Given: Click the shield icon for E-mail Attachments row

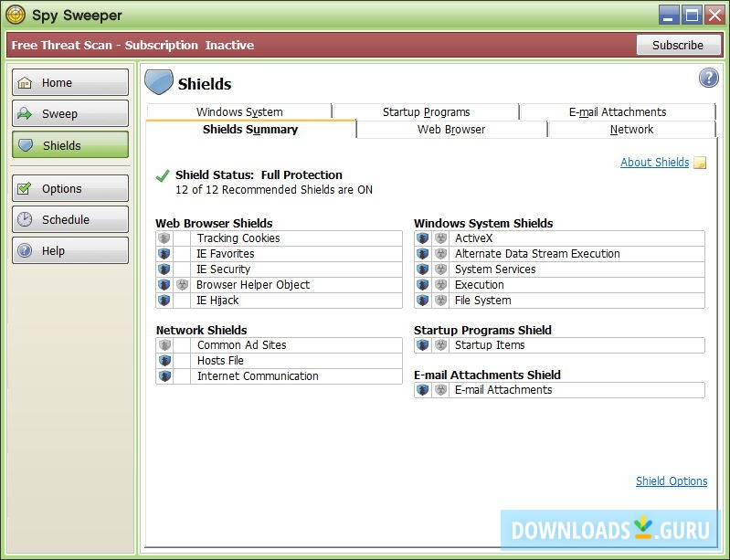Looking at the screenshot, I should click(422, 390).
